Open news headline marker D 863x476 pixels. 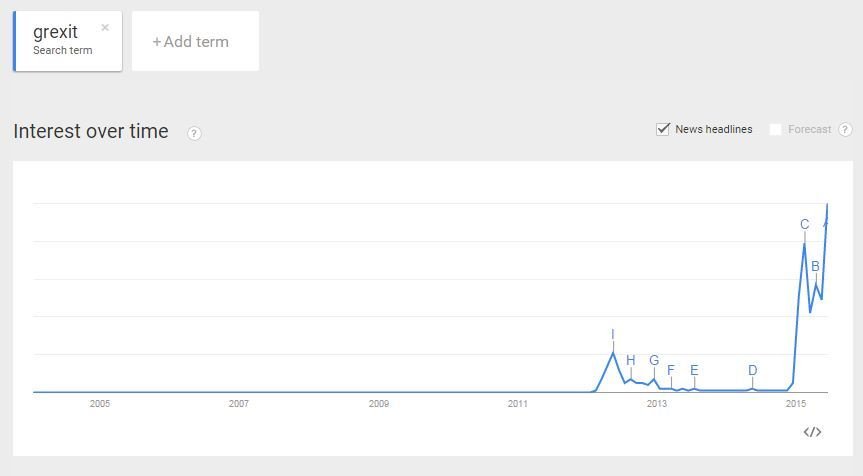pos(752,370)
